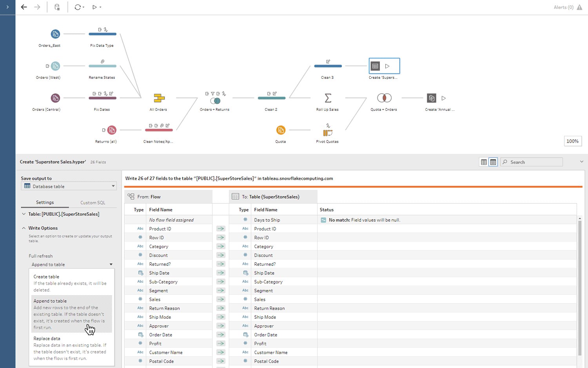Click the forward arrow in toolbar

(x=37, y=7)
